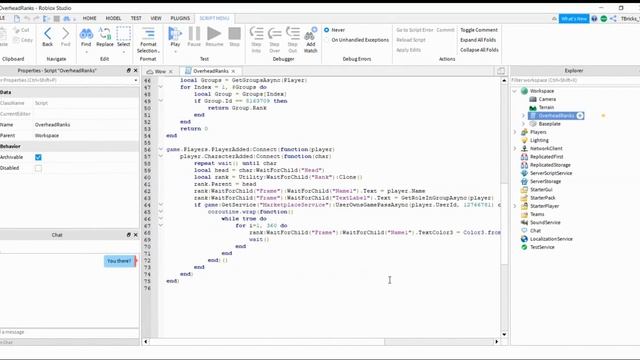Select the Camera object icon in Explorer
The height and width of the screenshot is (360, 640).
[x=533, y=99]
